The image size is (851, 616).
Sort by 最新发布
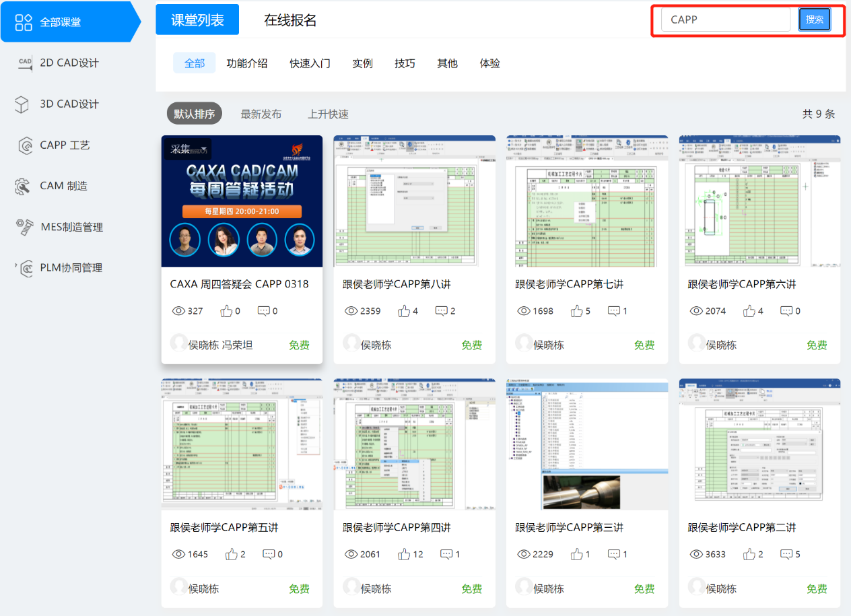tap(261, 114)
